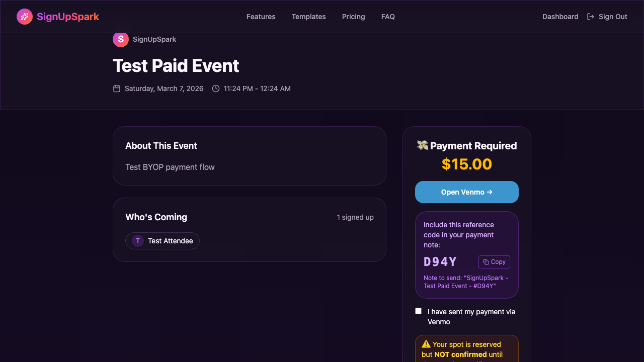Sign out of SignUpSpark
The image size is (644, 362).
coord(612,16)
